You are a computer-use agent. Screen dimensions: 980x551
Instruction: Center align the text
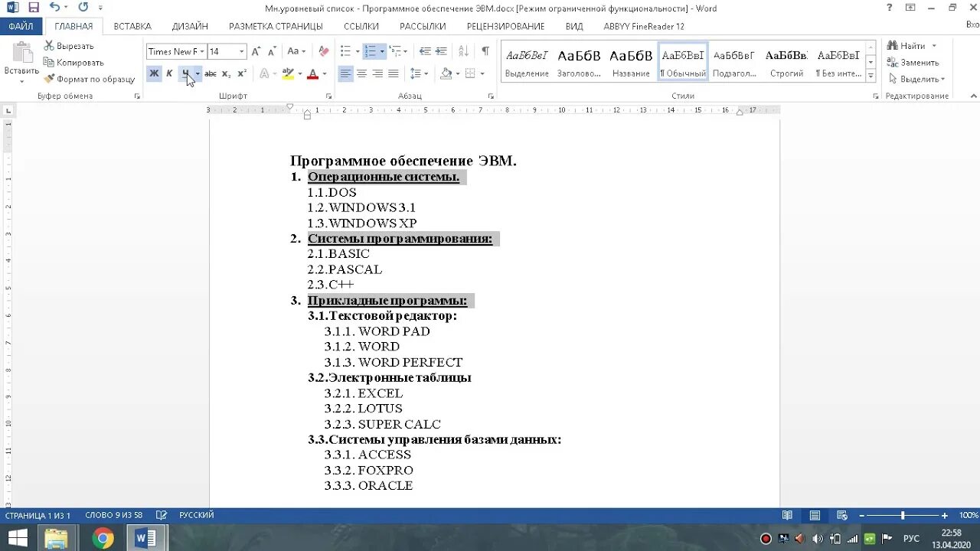pos(361,73)
